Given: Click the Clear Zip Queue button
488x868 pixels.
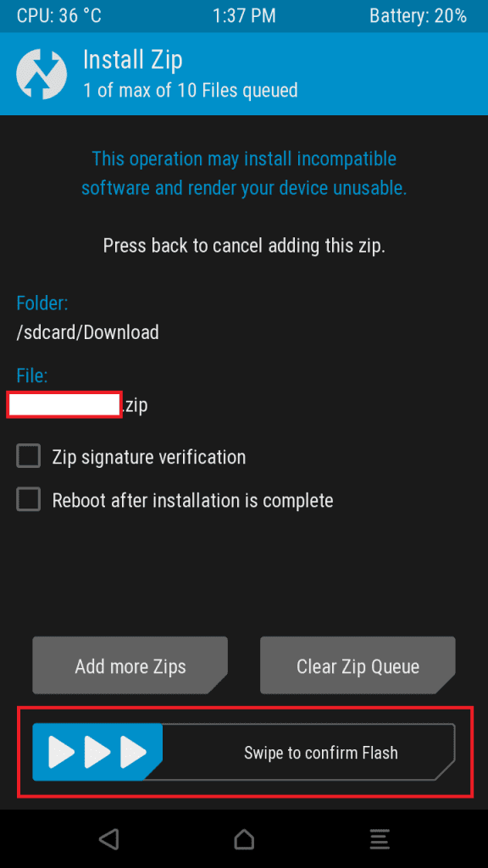Looking at the screenshot, I should click(358, 665).
